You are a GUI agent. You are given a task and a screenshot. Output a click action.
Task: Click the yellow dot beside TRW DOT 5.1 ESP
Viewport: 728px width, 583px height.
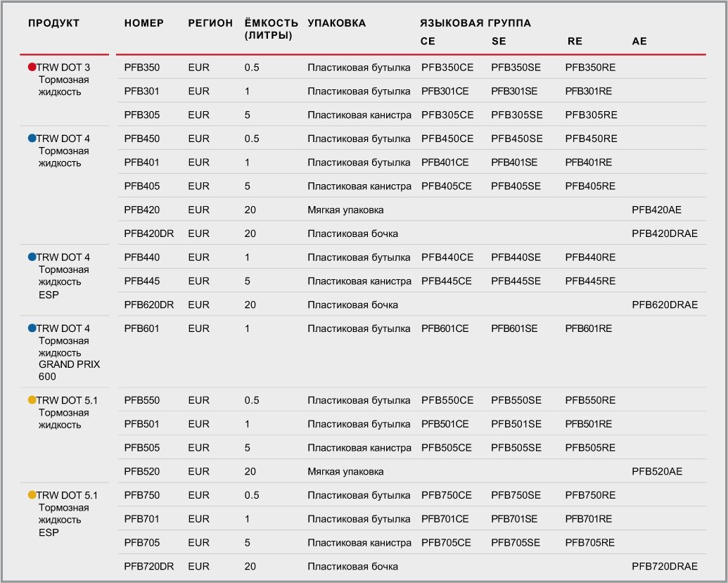coord(32,495)
